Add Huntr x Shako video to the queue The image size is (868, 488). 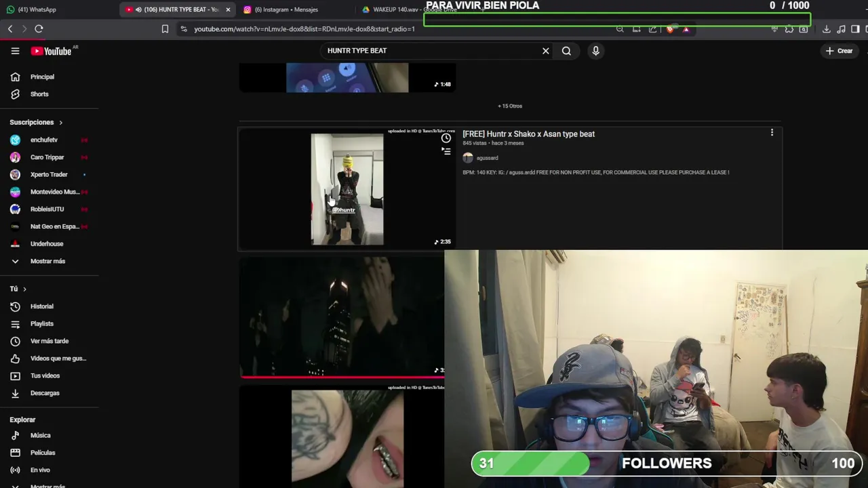[x=446, y=151]
